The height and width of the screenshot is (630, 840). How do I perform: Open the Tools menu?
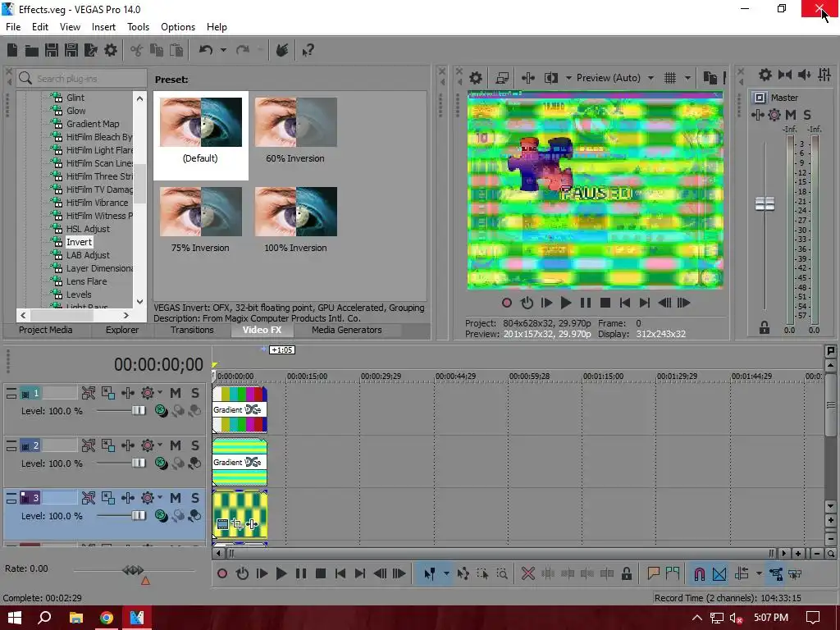138,27
